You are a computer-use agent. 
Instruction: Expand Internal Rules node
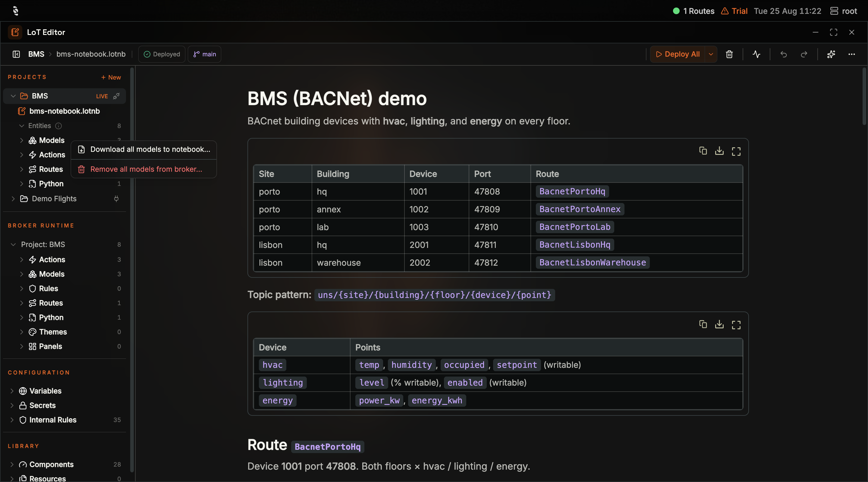[12, 420]
